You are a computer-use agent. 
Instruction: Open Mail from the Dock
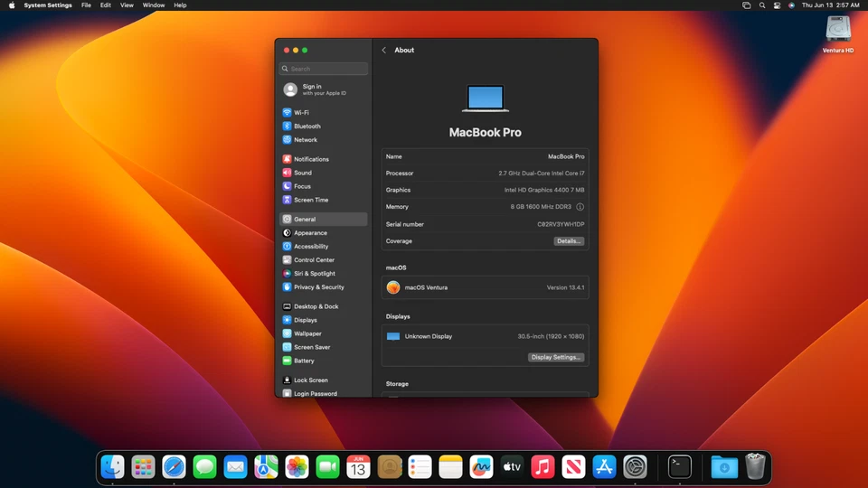(235, 467)
